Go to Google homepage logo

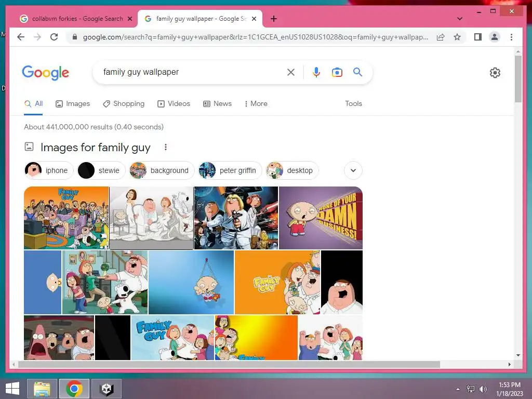pos(46,73)
